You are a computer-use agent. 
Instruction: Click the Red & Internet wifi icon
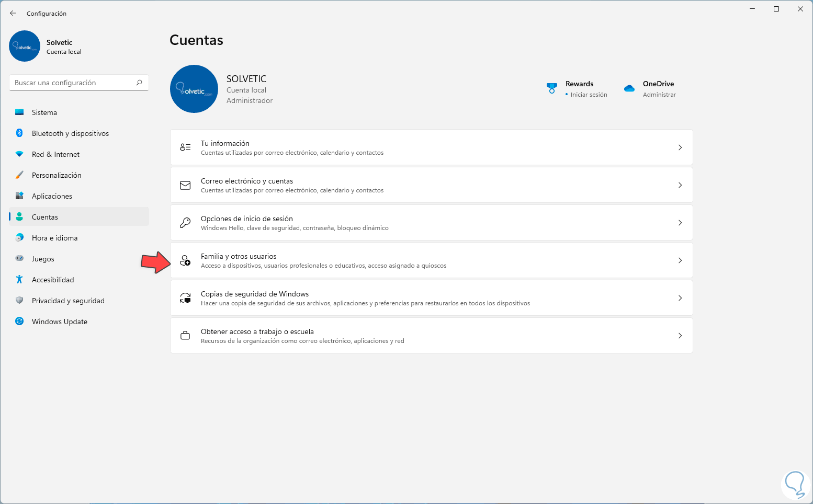[x=19, y=154]
